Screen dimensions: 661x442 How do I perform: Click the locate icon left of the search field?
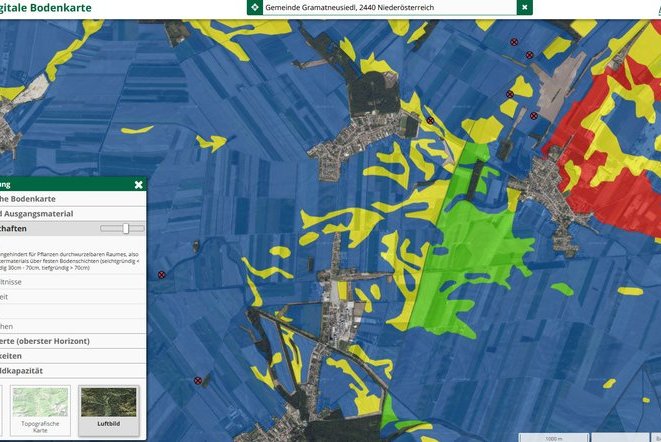click(x=254, y=7)
